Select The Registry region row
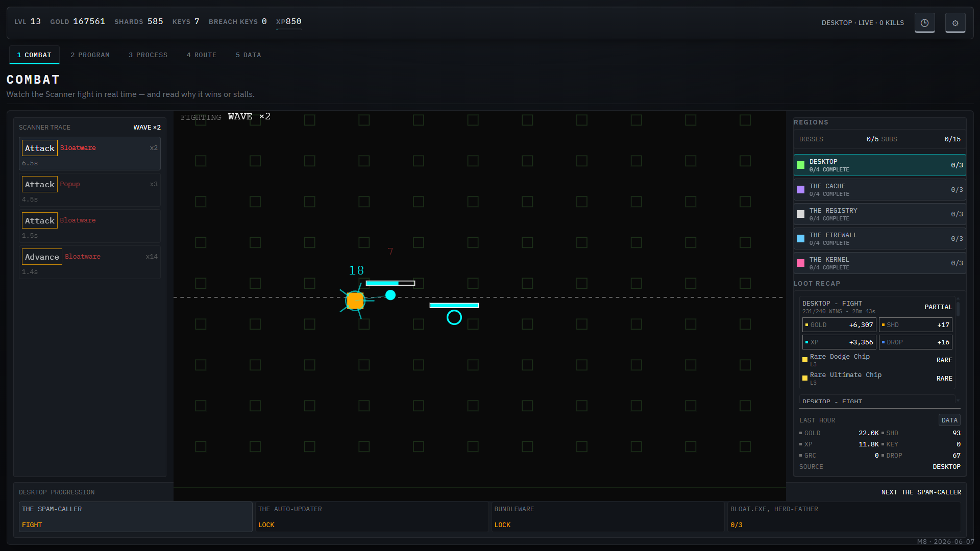Viewport: 980px width, 551px height. [879, 214]
